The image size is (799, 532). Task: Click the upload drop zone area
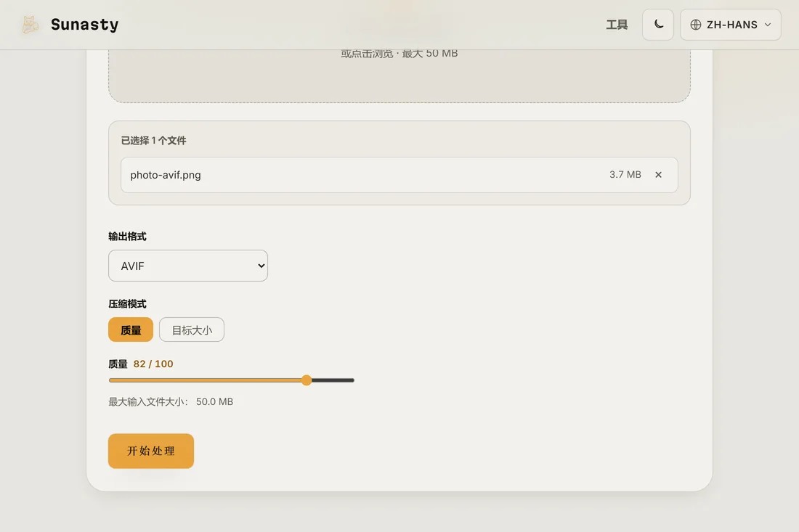pos(399,76)
